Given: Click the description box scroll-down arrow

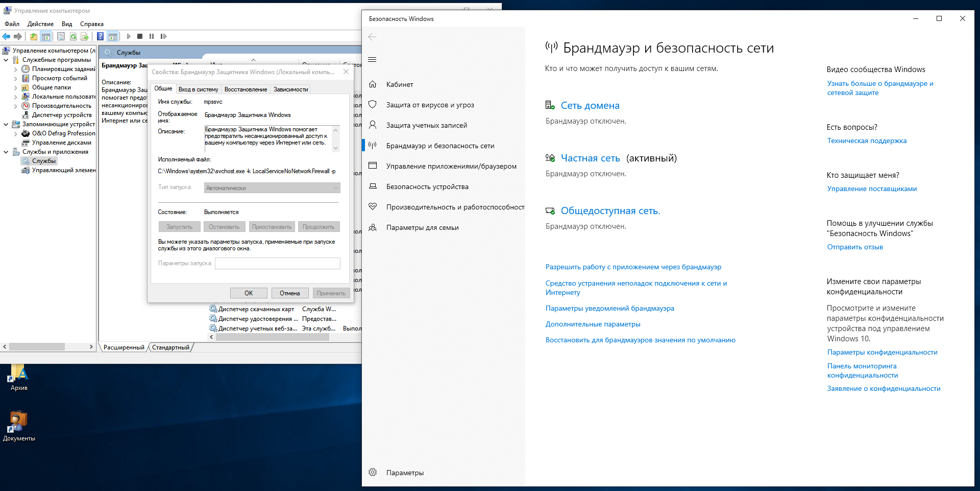Looking at the screenshot, I should point(335,148).
